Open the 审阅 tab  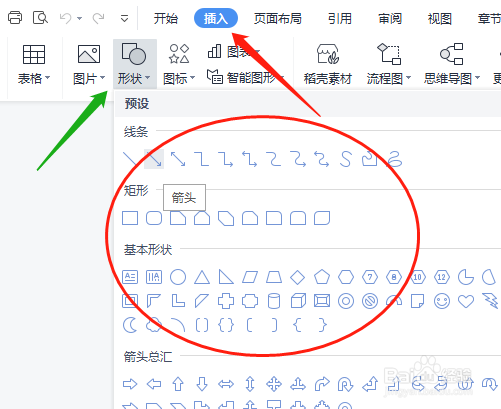(x=390, y=18)
